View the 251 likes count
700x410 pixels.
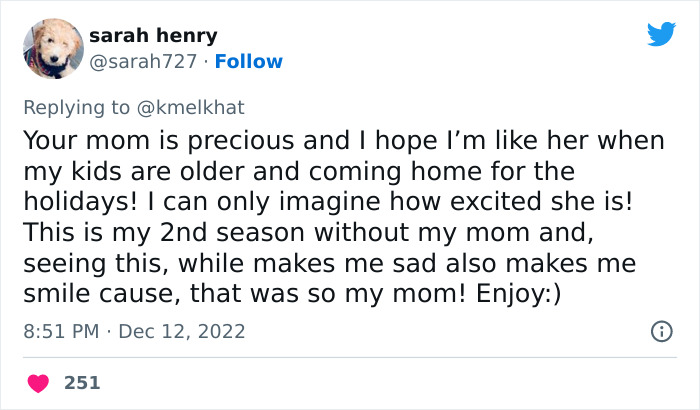(x=82, y=382)
